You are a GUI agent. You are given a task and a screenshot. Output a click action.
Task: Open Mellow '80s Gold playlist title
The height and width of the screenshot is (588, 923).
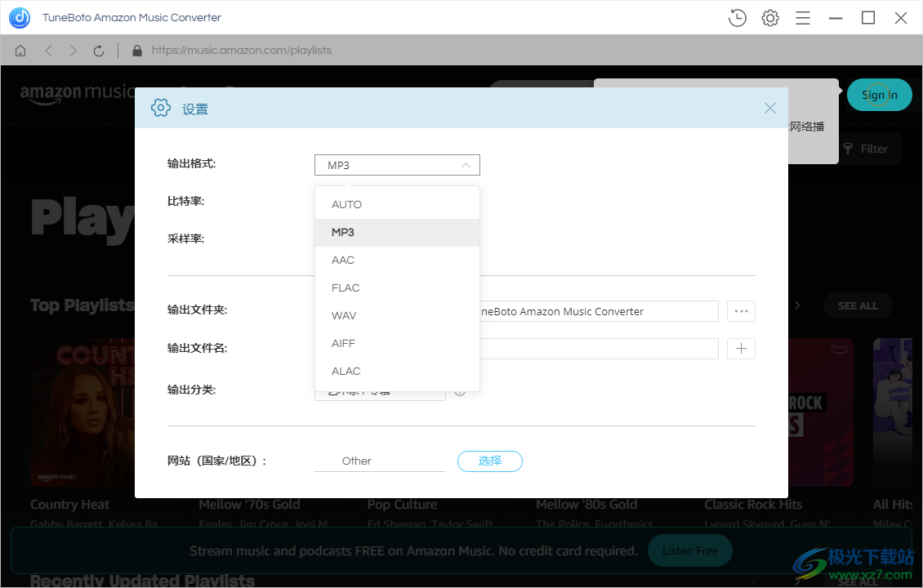[x=586, y=505]
